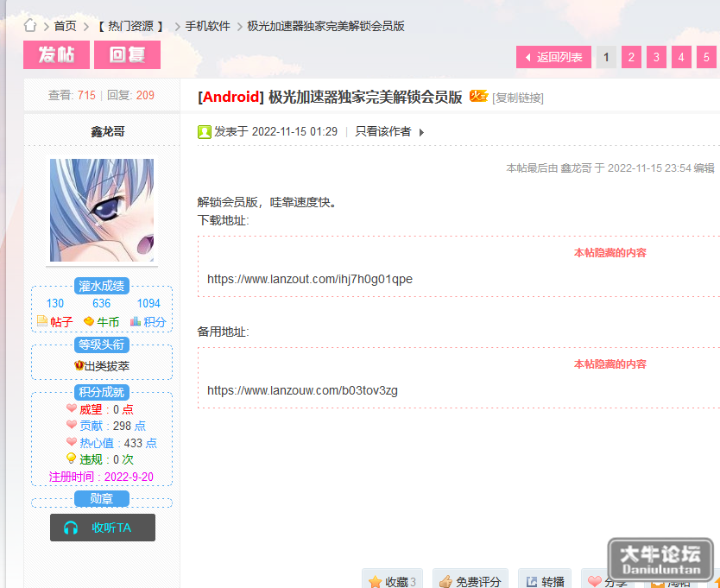Filter posts with 只看该作者
720x588 pixels.
tap(383, 132)
